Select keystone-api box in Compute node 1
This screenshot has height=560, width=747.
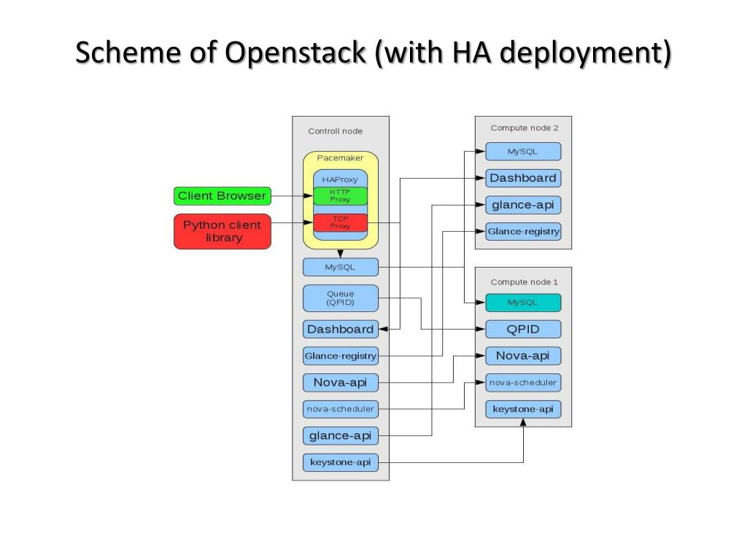tap(523, 409)
